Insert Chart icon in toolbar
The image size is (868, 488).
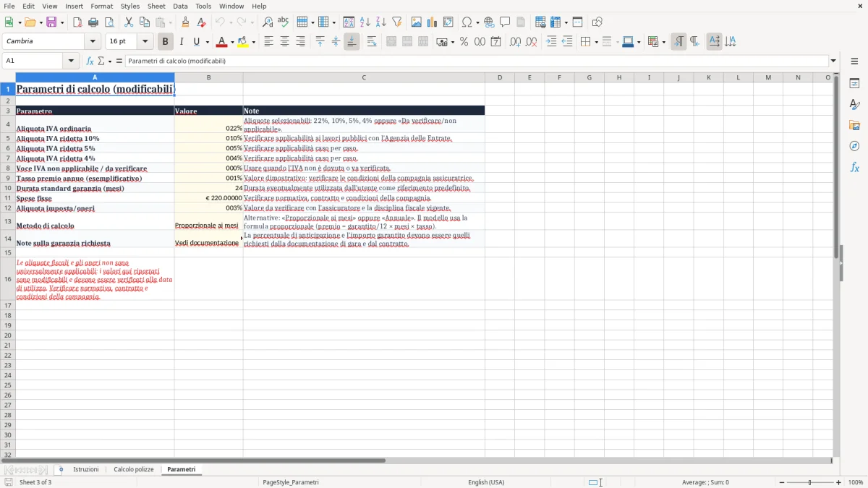pos(433,22)
